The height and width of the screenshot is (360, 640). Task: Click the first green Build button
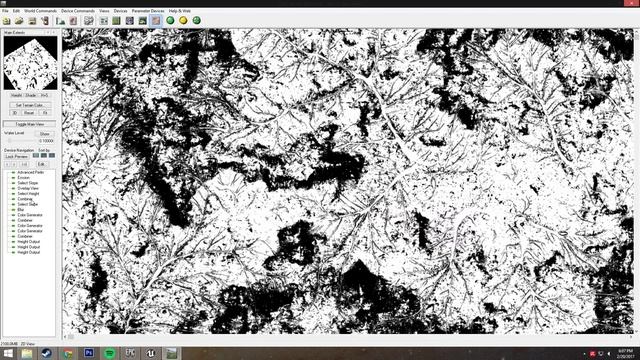[x=171, y=20]
